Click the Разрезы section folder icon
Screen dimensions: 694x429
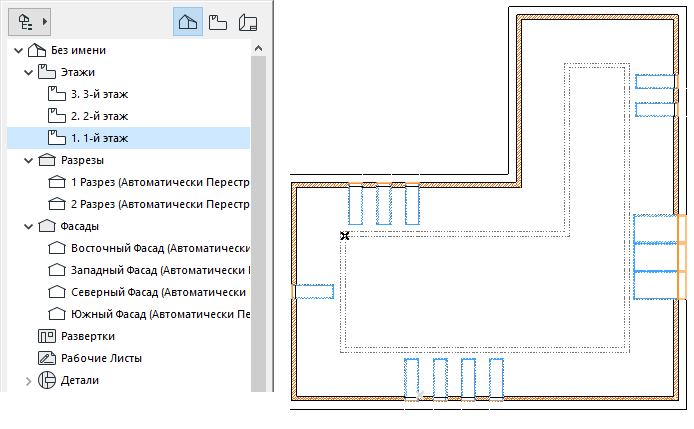47,160
